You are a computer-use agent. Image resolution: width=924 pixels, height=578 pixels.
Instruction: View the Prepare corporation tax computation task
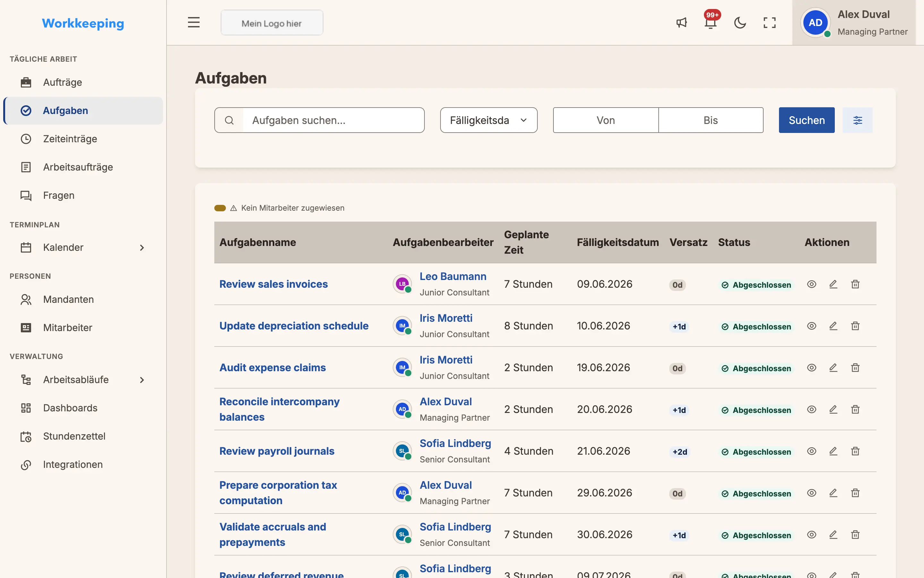(812, 493)
